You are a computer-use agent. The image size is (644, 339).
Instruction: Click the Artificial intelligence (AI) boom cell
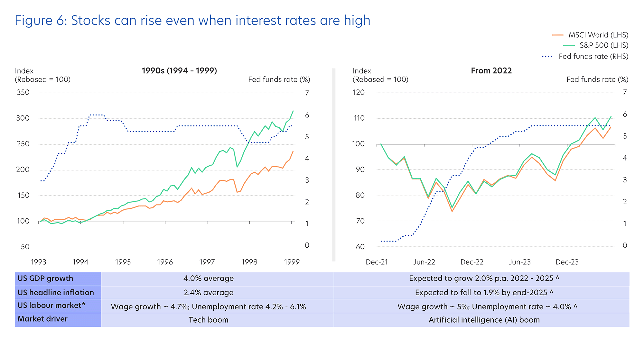pyautogui.click(x=484, y=320)
